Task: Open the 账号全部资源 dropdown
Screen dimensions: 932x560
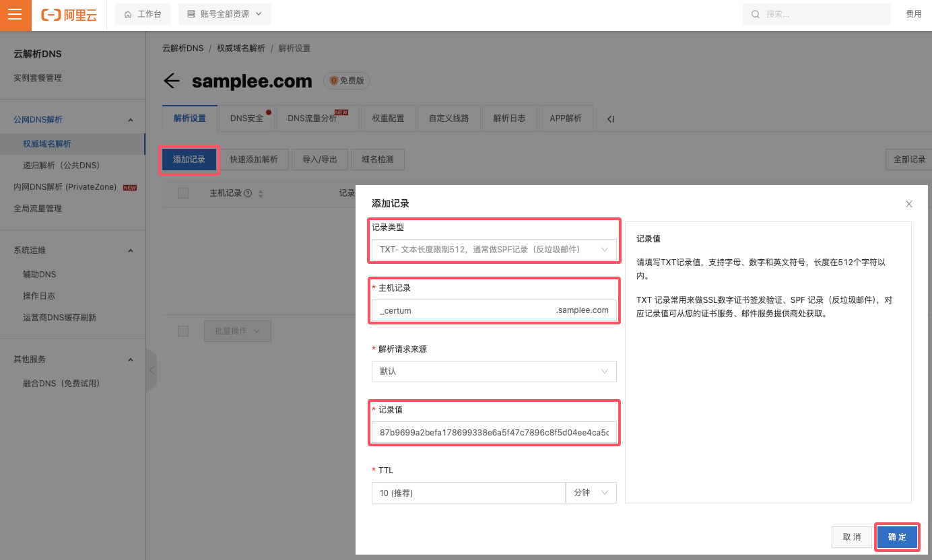Action: click(x=225, y=14)
